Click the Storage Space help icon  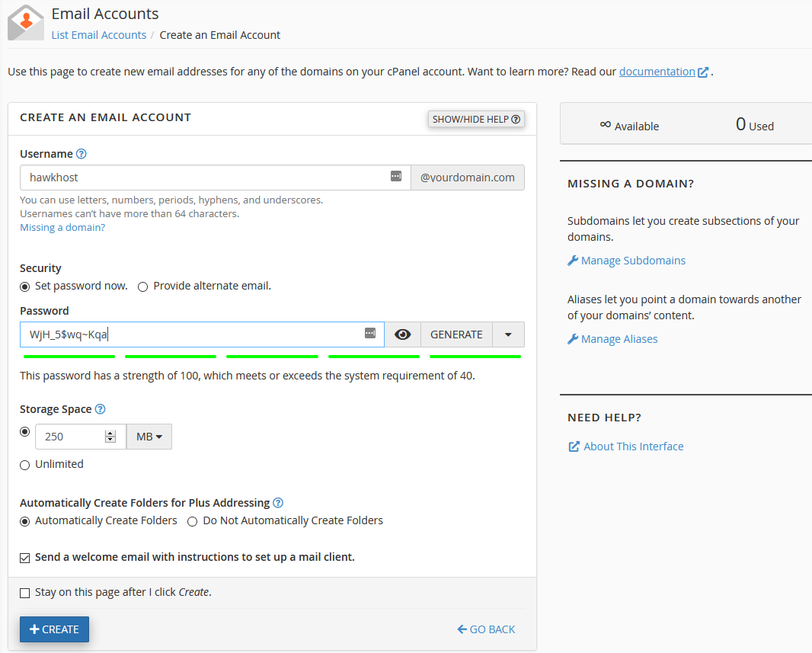point(100,409)
